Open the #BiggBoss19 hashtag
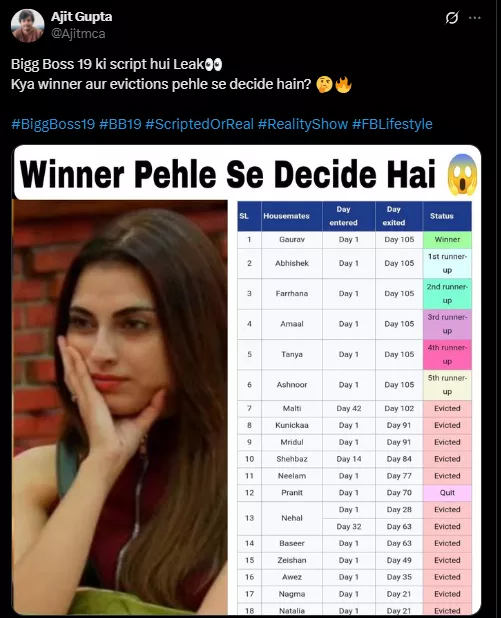Screen dimensions: 501x618 click(53, 124)
